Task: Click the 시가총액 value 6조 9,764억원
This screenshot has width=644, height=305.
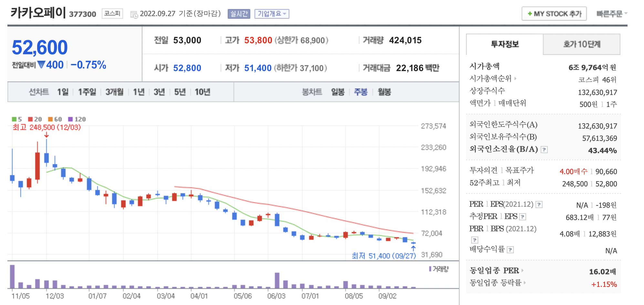Action: (592, 68)
